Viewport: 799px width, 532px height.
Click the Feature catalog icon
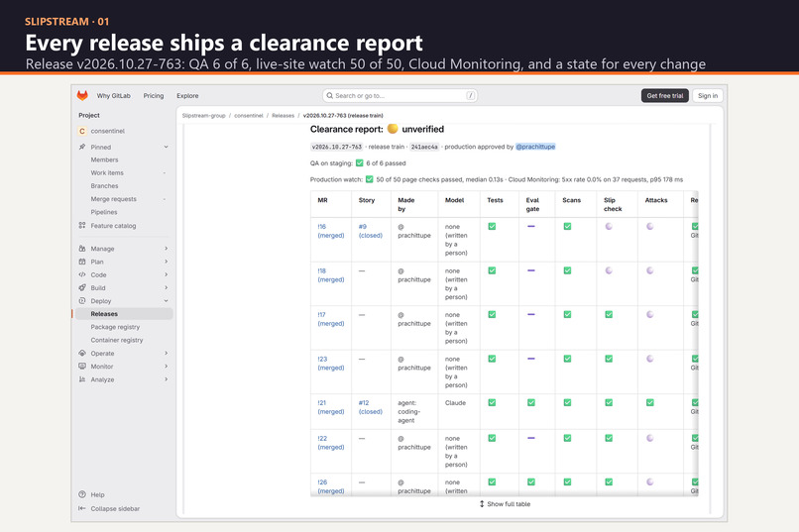[82, 225]
